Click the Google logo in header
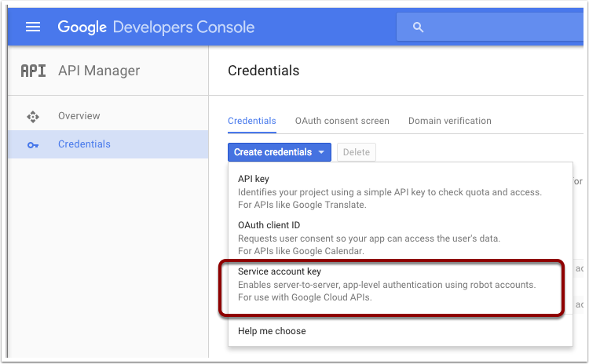 coord(82,27)
